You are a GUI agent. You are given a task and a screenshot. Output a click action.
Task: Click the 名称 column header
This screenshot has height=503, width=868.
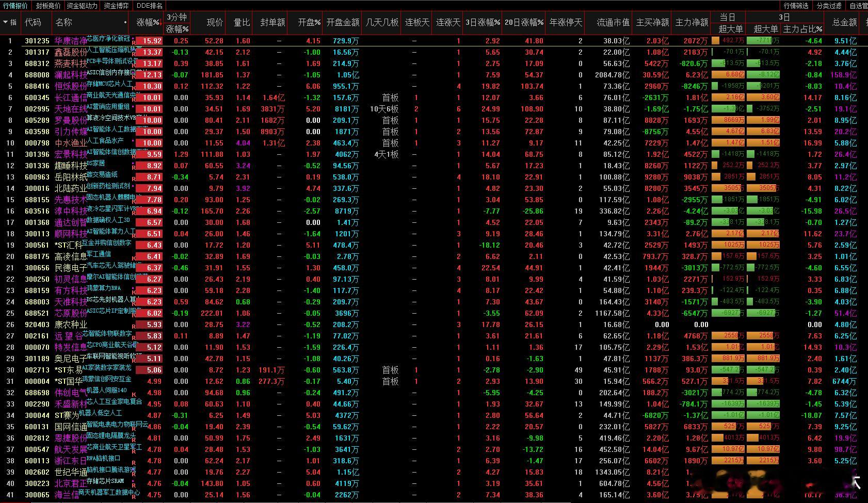(64, 22)
